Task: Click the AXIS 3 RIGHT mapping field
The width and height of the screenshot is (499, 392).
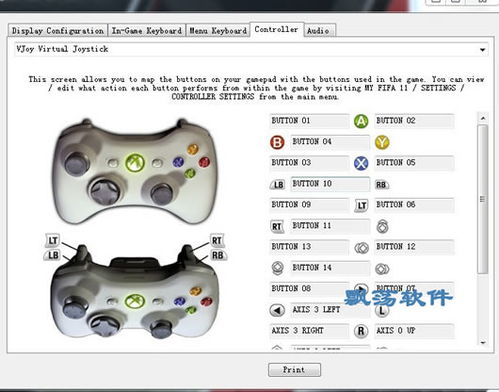Action: (309, 331)
